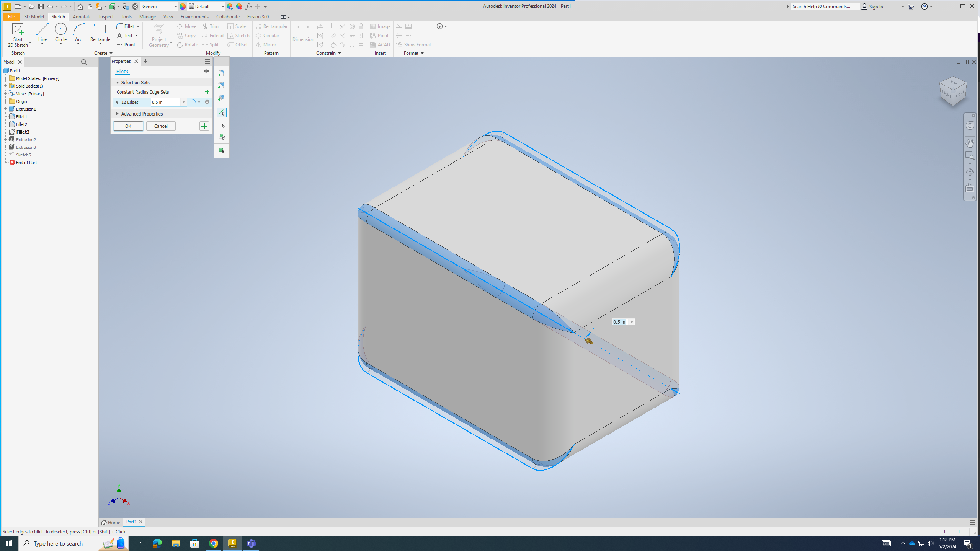Search the model browser magnifier icon
This screenshot has width=980, height=551.
click(84, 62)
